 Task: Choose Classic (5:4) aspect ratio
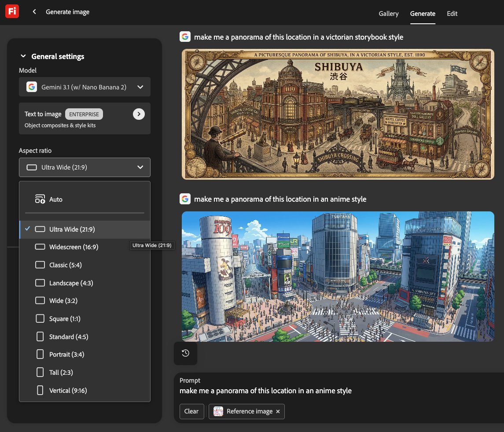[85, 265]
